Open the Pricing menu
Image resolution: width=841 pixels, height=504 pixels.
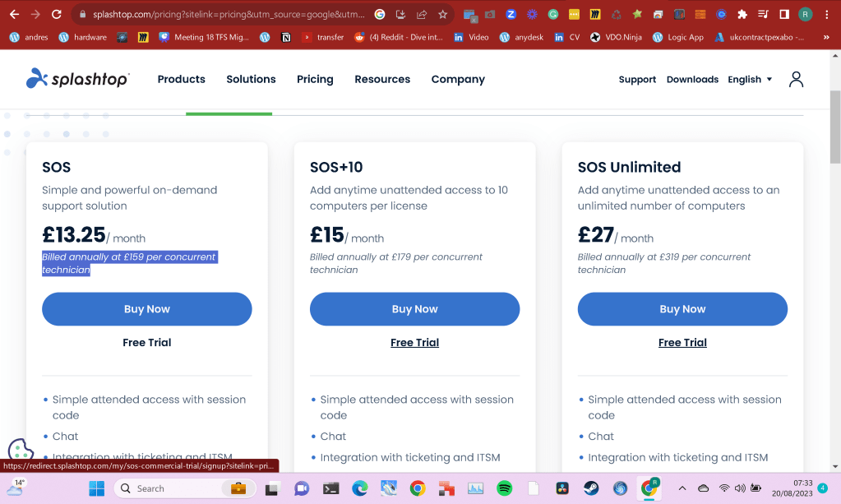pyautogui.click(x=315, y=80)
